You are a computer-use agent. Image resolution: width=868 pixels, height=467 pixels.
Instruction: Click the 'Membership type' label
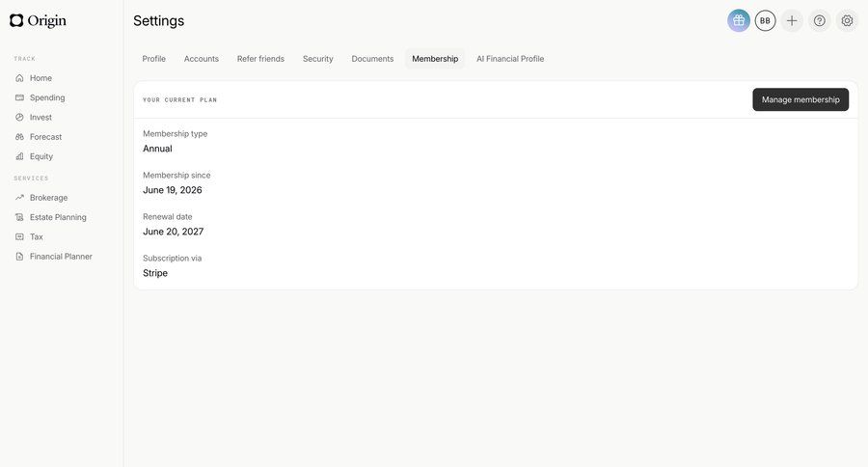[175, 133]
